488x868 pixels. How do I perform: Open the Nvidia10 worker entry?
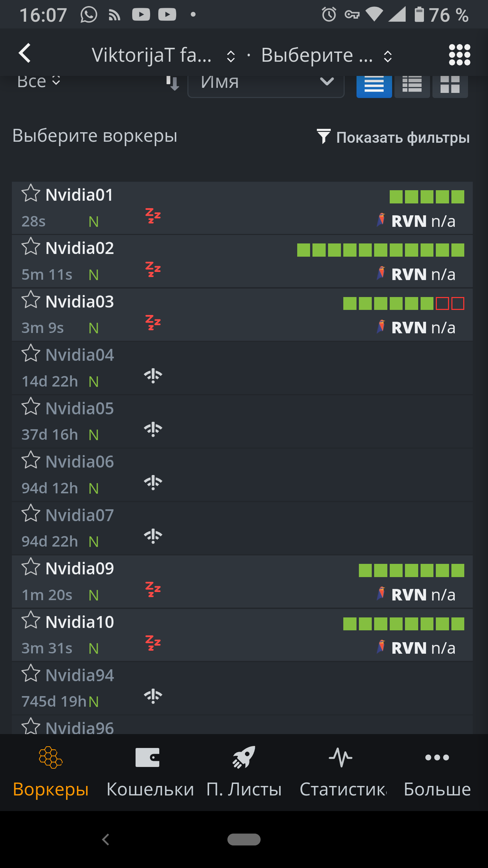tap(242, 635)
